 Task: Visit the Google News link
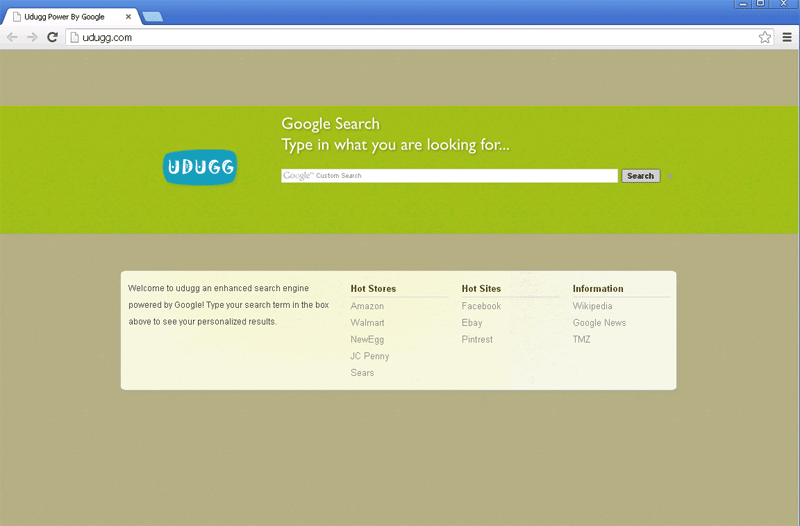(x=599, y=323)
